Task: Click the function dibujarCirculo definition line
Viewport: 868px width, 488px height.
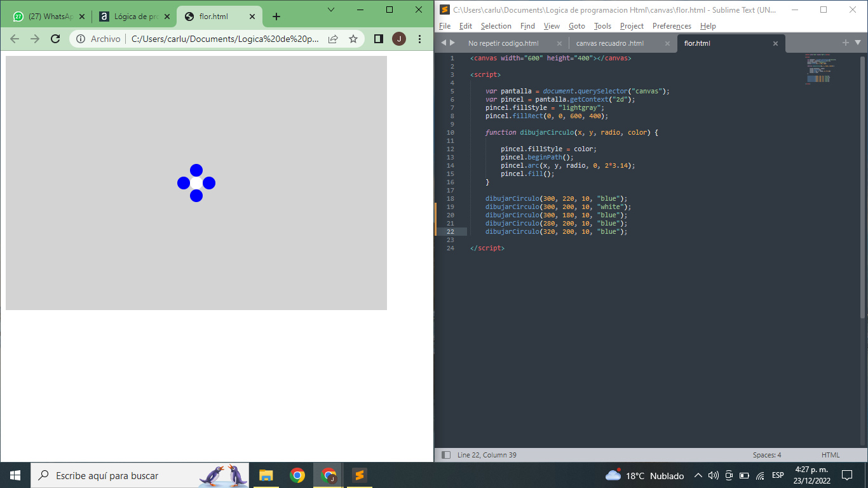Action: pos(572,132)
